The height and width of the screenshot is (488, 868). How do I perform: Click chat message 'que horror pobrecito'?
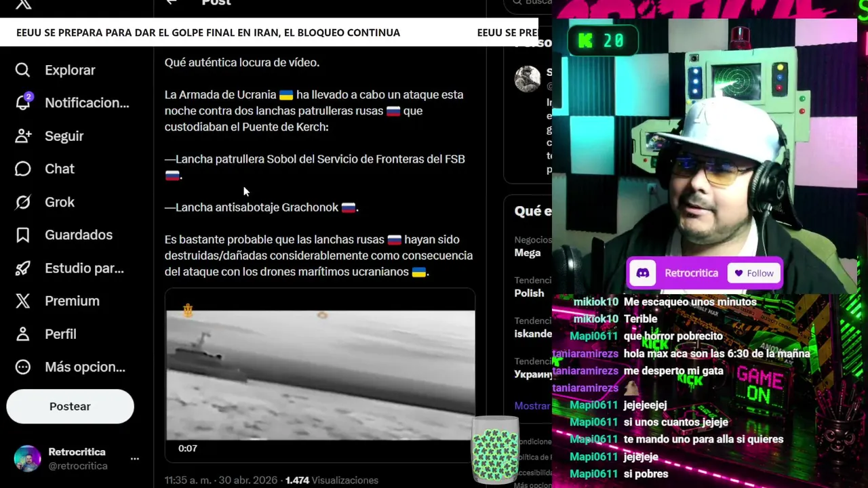673,336
